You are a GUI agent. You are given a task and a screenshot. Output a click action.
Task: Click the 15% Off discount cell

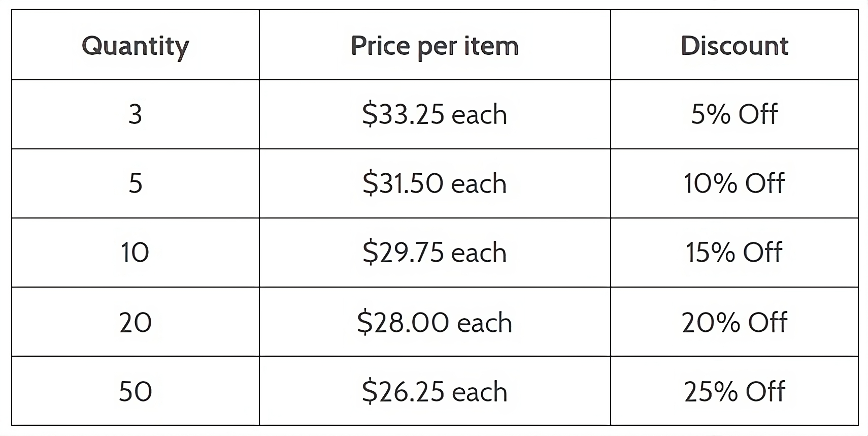pos(734,253)
